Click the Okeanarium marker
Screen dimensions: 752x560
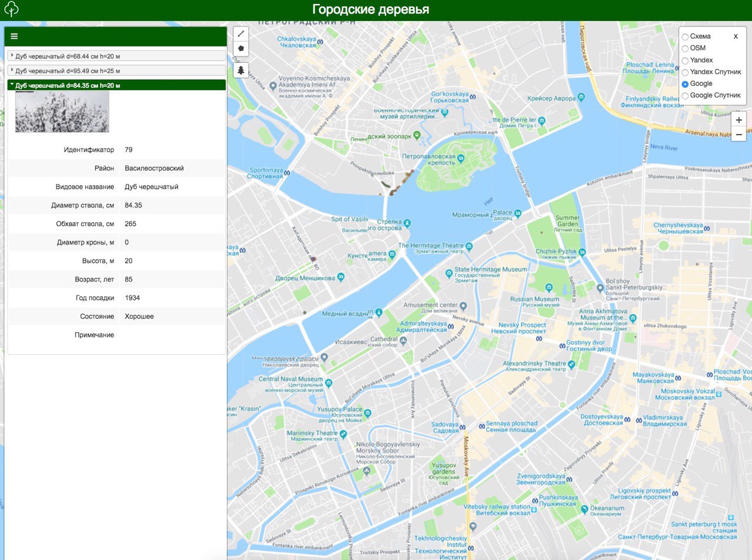[x=584, y=509]
